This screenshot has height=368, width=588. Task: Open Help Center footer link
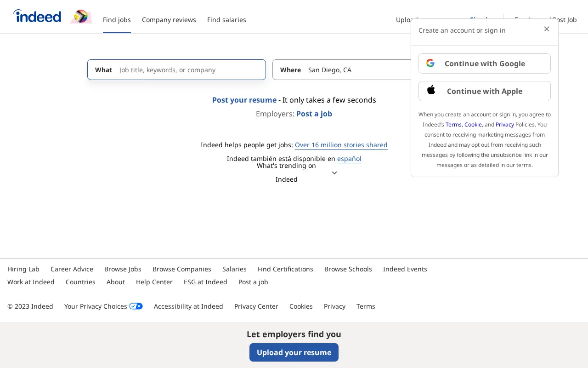pos(154,282)
